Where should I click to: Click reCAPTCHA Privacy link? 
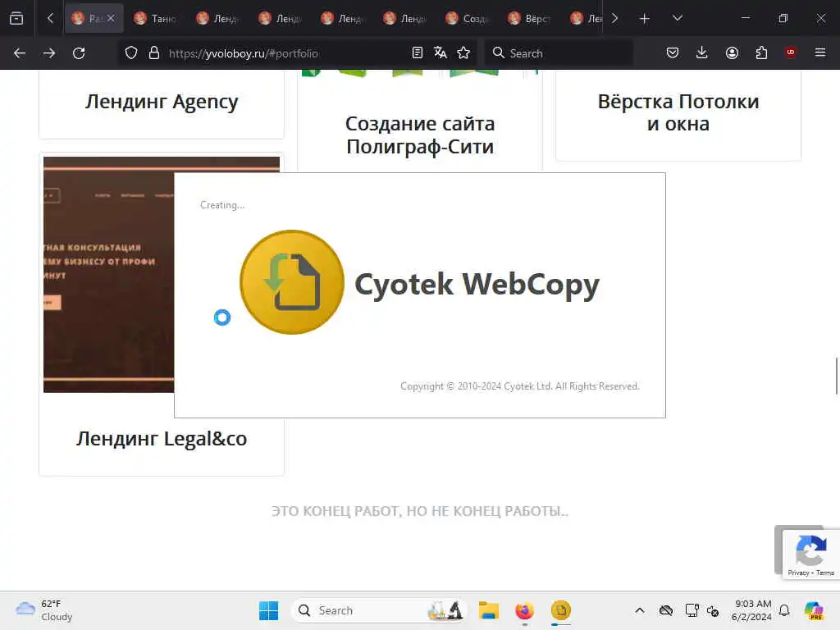pos(798,573)
